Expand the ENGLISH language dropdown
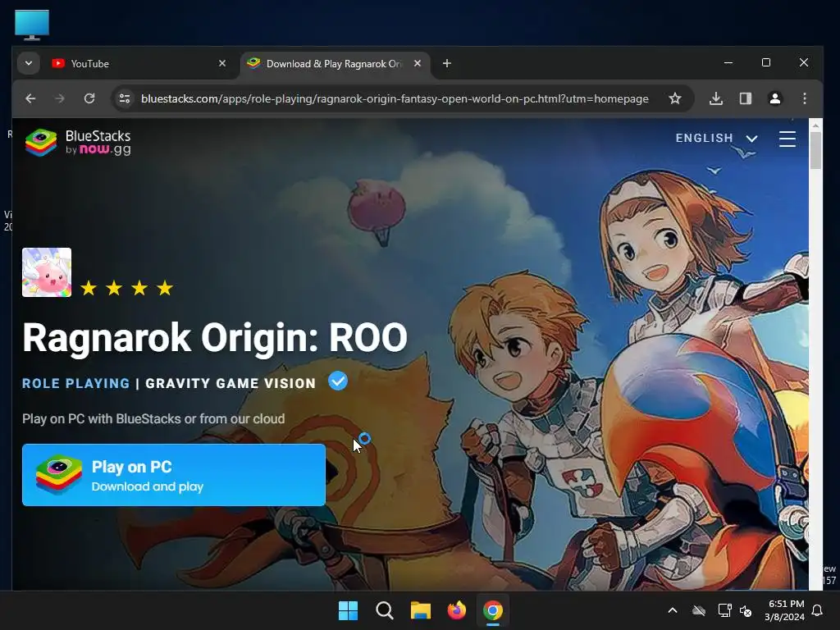Screen dimensions: 840x630 tap(716, 138)
